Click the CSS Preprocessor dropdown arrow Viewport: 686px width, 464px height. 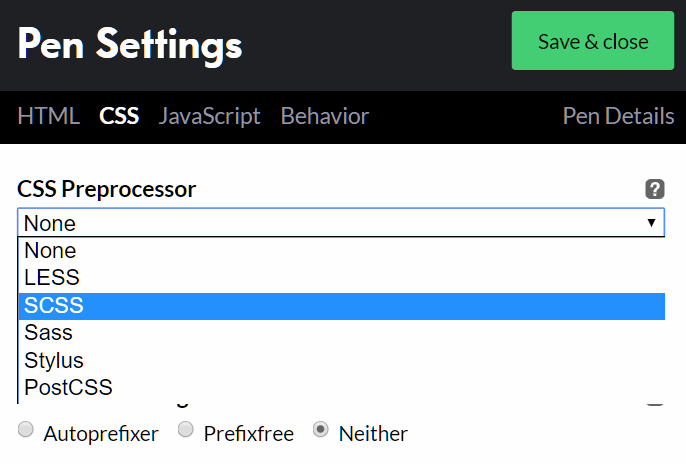(x=651, y=222)
